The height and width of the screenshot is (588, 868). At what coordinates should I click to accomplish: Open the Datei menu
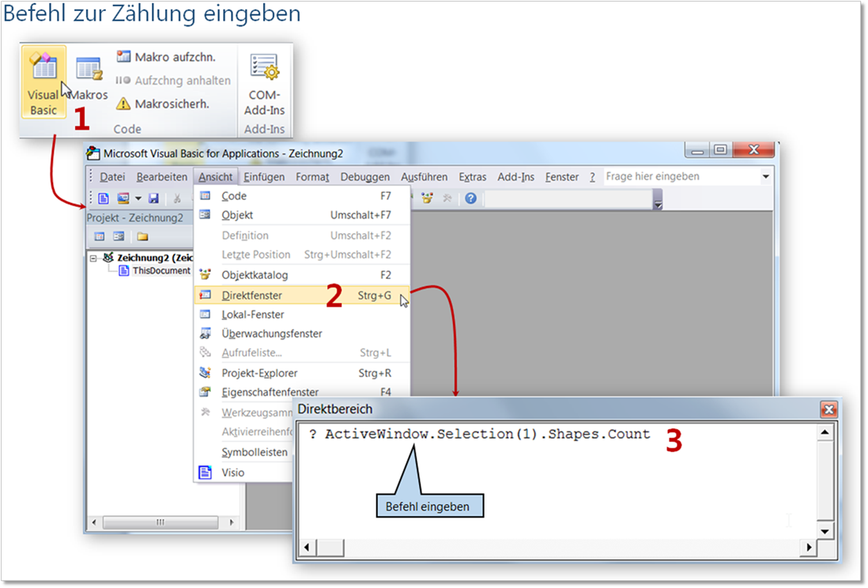click(112, 176)
